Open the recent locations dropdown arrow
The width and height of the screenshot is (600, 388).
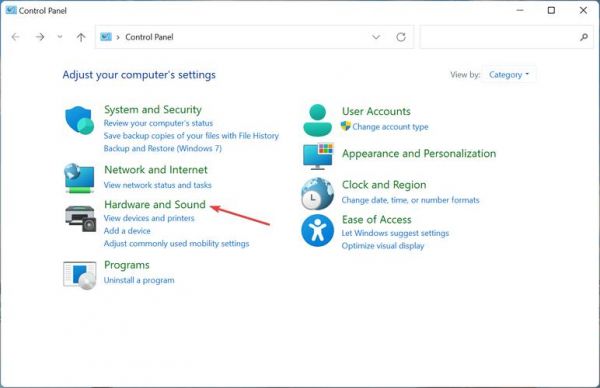[60, 37]
